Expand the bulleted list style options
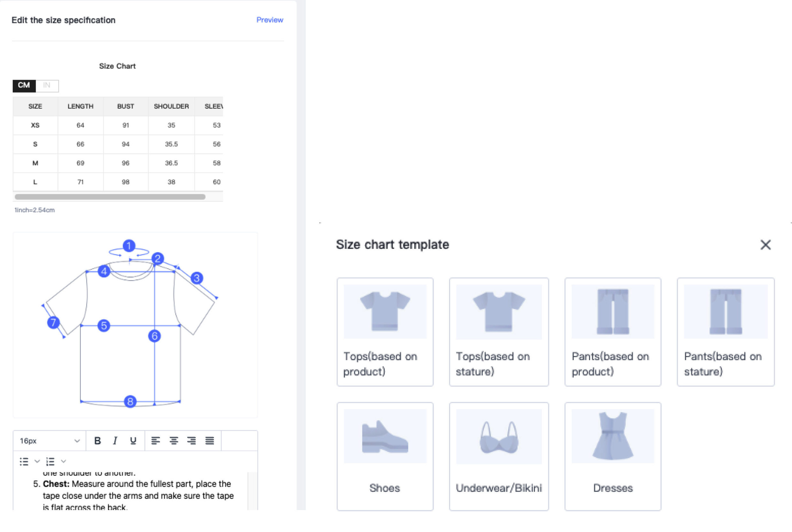 tap(37, 461)
